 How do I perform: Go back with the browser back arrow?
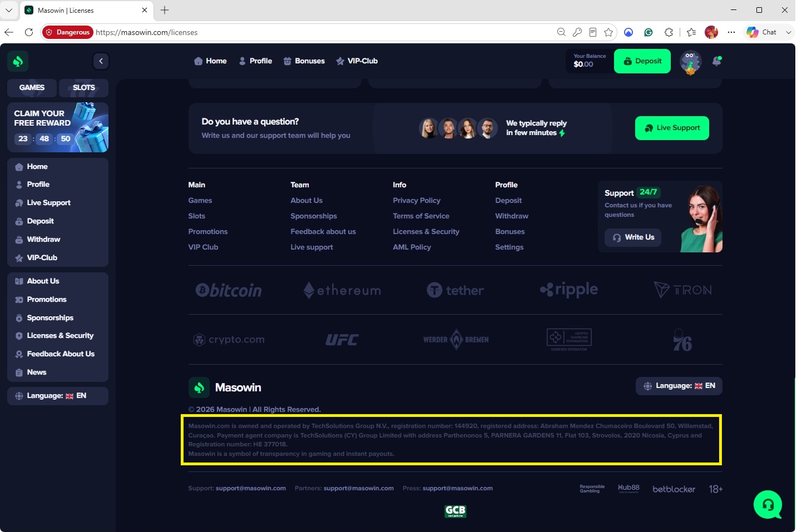tap(9, 32)
